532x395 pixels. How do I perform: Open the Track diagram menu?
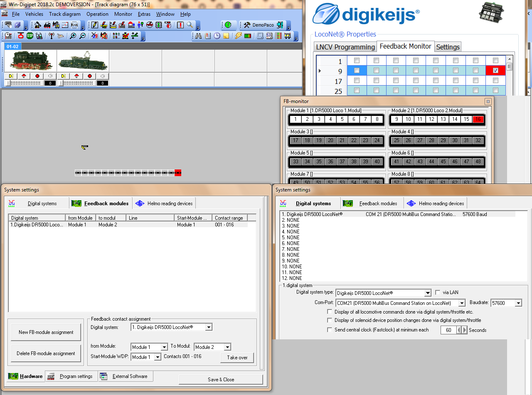pos(65,14)
